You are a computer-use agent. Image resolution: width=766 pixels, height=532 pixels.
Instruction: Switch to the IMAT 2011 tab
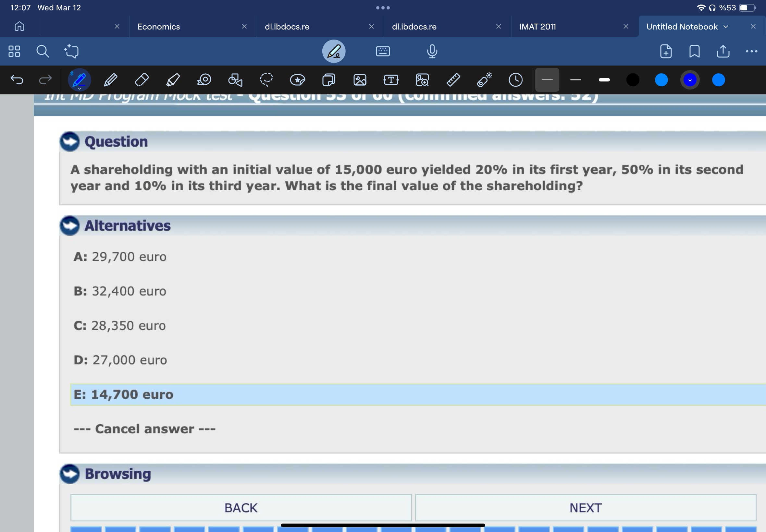[x=537, y=27]
